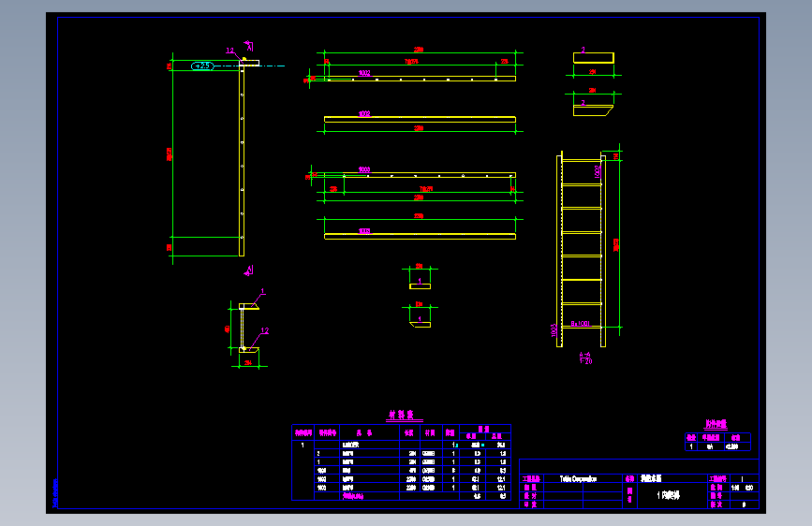Click the +2.5 elevation marker
This screenshot has width=812, height=526.
[202, 66]
